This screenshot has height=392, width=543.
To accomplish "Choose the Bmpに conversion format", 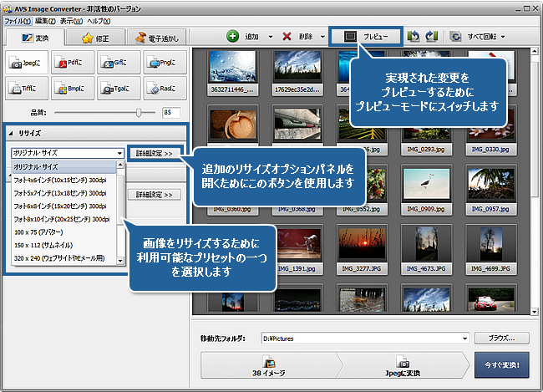I will pyautogui.click(x=72, y=87).
